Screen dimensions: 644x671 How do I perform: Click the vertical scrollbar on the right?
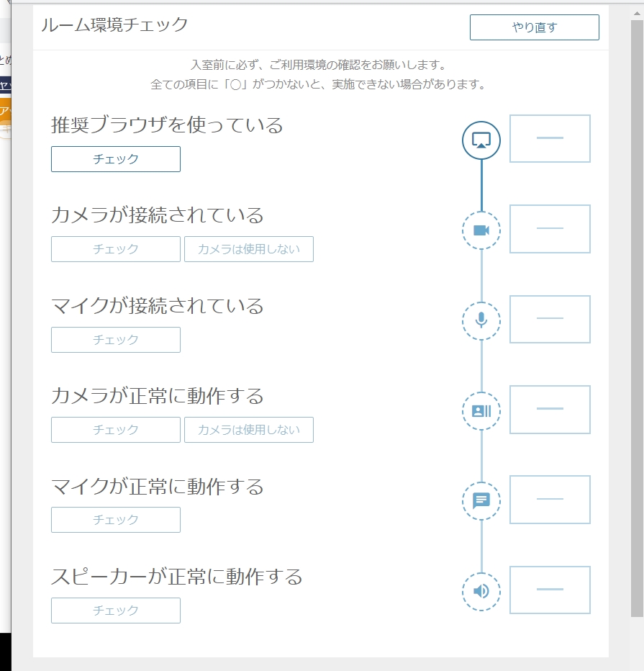pos(637,317)
